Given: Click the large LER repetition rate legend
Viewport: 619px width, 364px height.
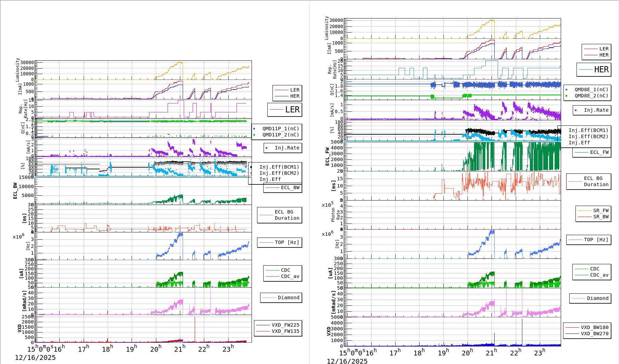Looking at the screenshot, I should point(285,110).
